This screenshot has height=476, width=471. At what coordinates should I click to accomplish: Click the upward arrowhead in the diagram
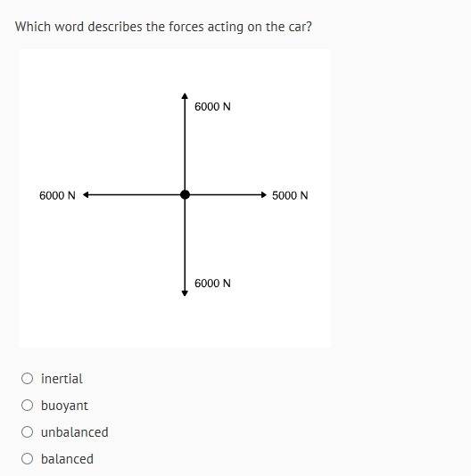click(185, 96)
